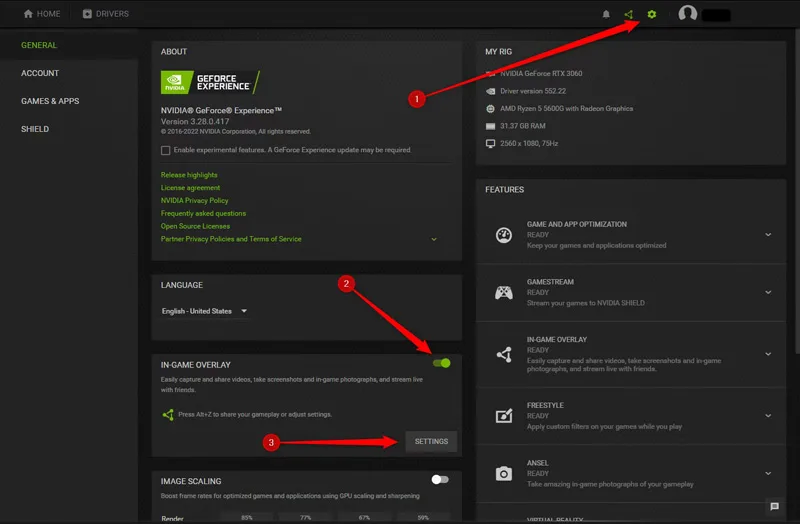The height and width of the screenshot is (524, 800).
Task: Click the blacked-out username next to avatar
Action: coord(716,15)
